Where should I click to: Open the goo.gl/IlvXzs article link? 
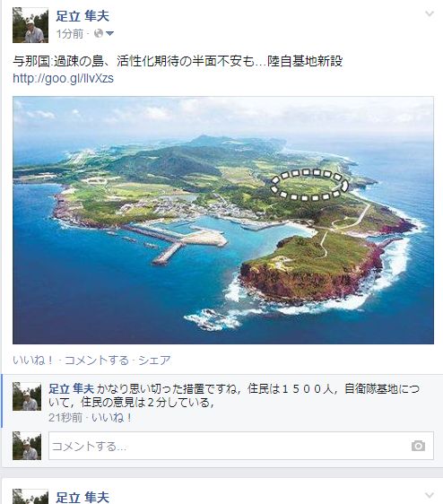(64, 78)
